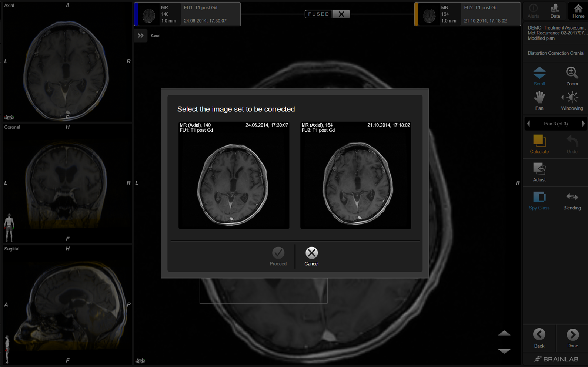Move down one slice with down arrow
588x367 pixels.
[504, 350]
